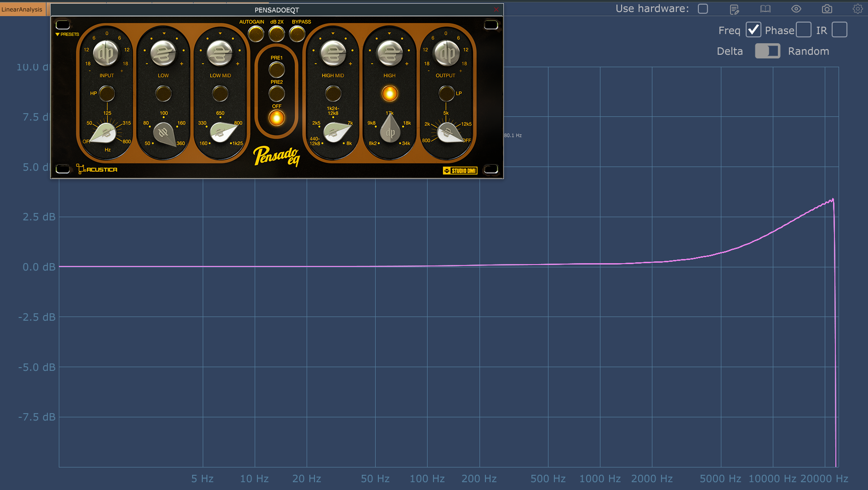Viewport: 868px width, 490px height.
Task: Click the 17k label on the HIGH dial
Action: coord(389,113)
